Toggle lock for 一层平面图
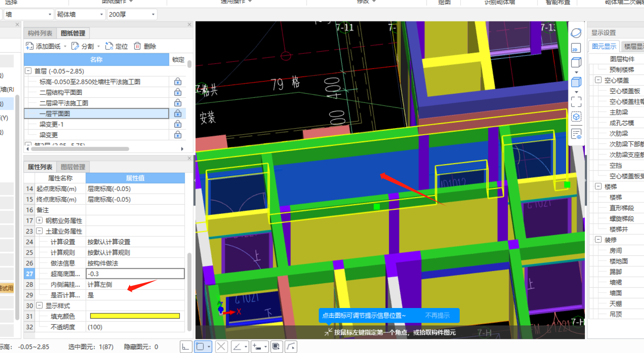Viewport: 644px width, 353px height. pos(177,114)
